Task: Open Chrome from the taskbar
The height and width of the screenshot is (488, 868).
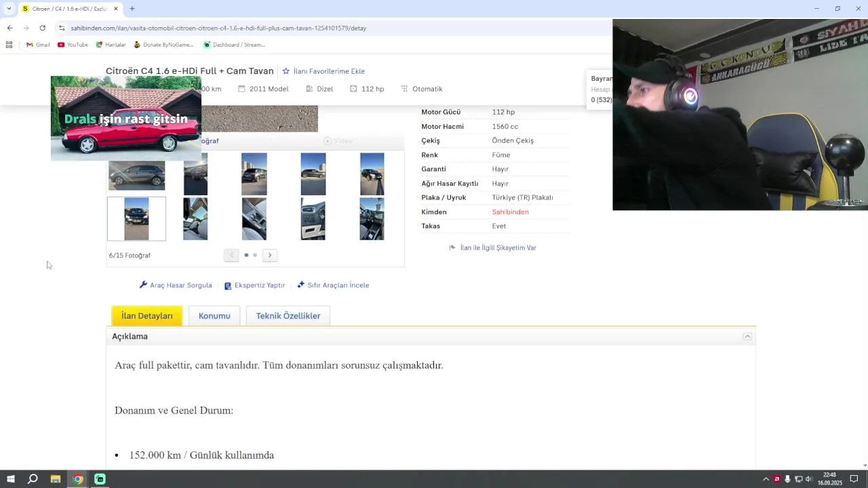Action: (78, 479)
